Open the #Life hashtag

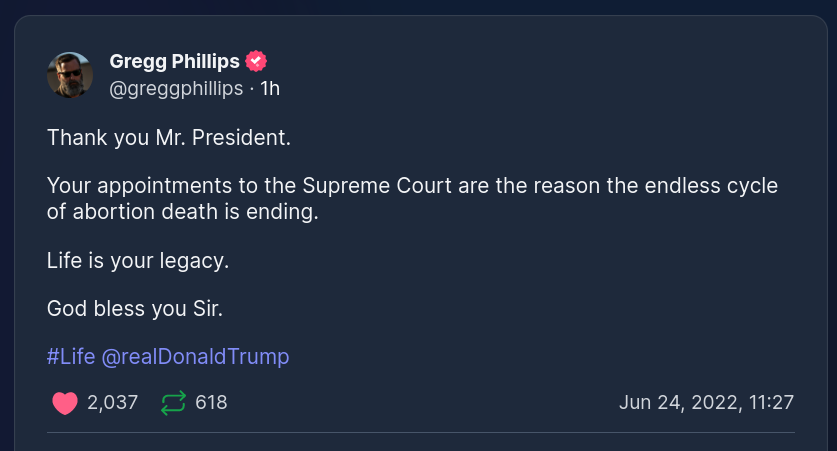pos(70,356)
